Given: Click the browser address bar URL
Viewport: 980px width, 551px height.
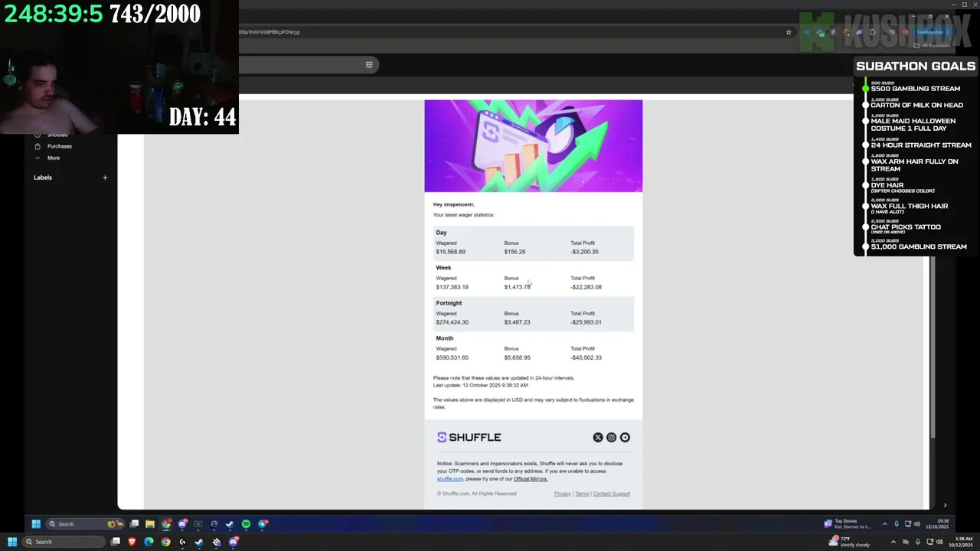Looking at the screenshot, I should click(269, 32).
